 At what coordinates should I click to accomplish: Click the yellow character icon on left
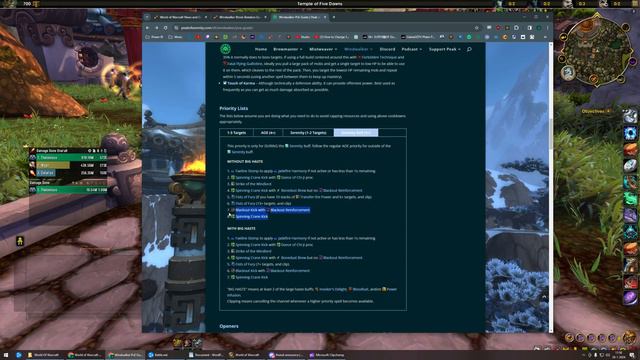pyautogui.click(x=20, y=241)
